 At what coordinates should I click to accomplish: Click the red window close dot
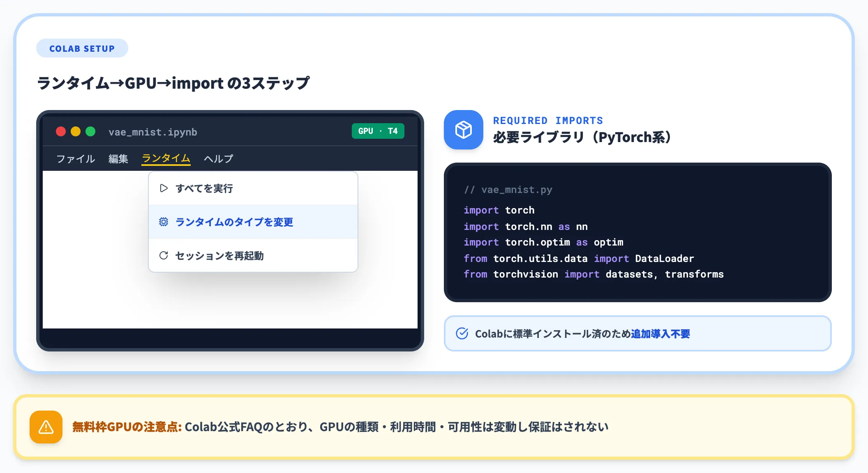tap(61, 131)
